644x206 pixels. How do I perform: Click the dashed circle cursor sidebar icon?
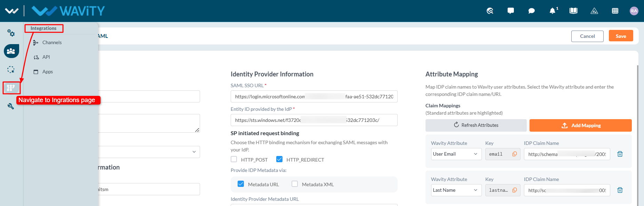(11, 69)
